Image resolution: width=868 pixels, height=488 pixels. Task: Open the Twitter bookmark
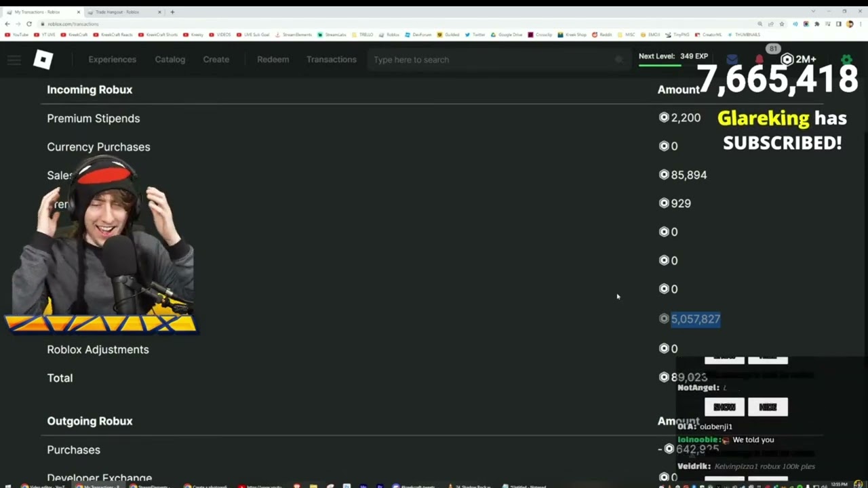[475, 35]
